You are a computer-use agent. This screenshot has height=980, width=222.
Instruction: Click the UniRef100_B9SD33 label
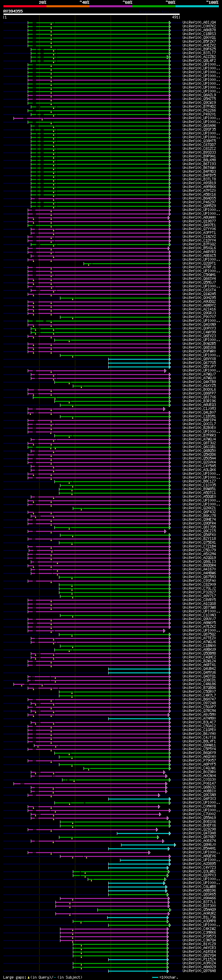(x=199, y=152)
